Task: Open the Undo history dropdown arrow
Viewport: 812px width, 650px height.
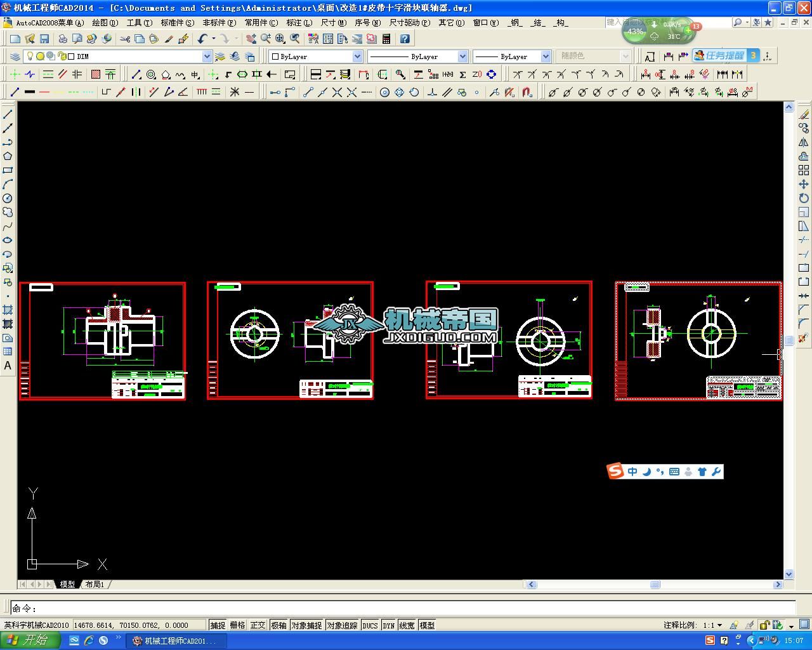Action: [x=214, y=39]
